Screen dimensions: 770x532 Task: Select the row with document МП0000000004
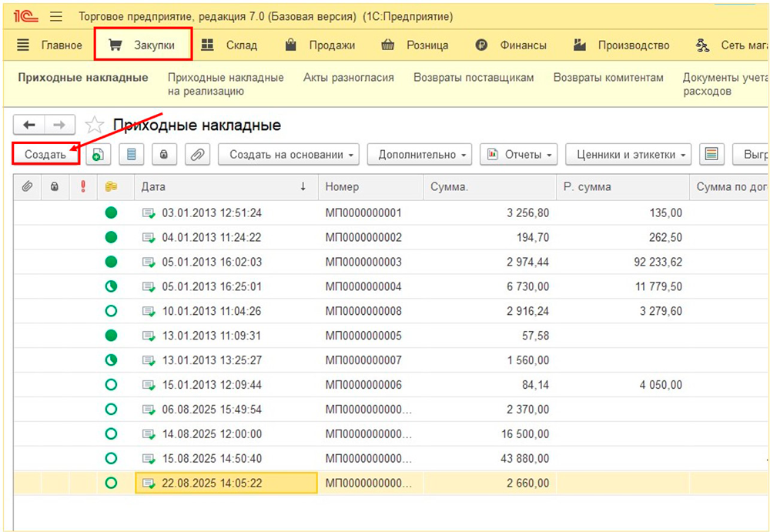pyautogui.click(x=363, y=286)
